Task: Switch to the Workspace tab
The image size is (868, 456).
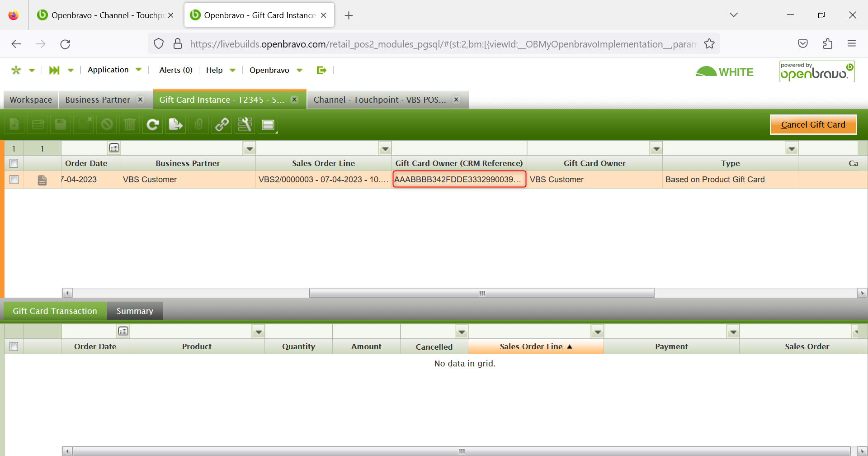Action: coord(31,100)
